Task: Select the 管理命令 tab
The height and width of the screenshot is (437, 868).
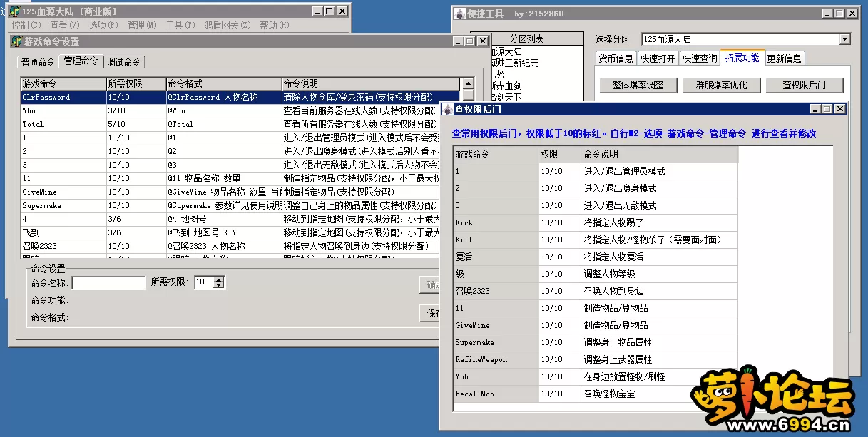Action: tap(81, 61)
